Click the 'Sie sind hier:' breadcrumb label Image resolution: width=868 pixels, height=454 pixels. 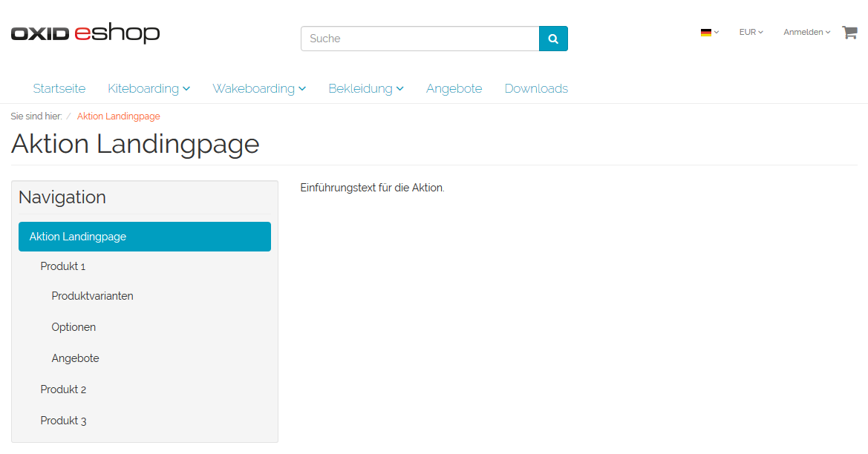(36, 116)
